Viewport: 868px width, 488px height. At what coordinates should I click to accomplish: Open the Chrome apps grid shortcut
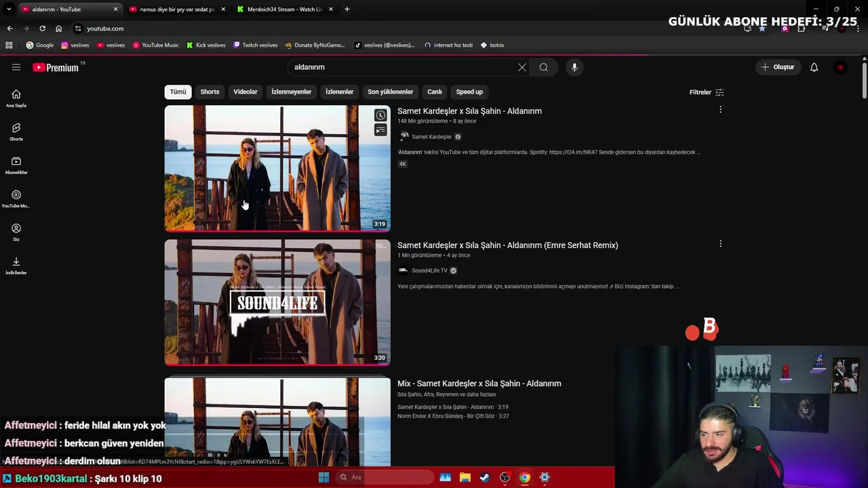[9, 45]
